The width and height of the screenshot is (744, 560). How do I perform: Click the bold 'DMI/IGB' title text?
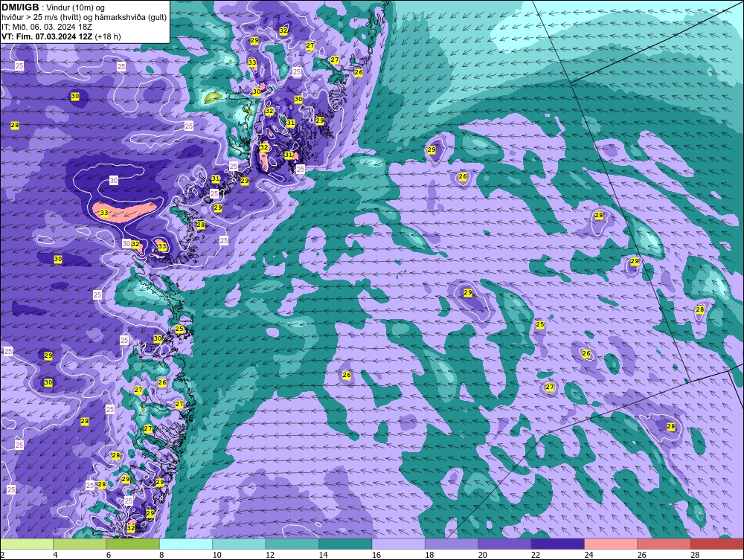pyautogui.click(x=20, y=7)
